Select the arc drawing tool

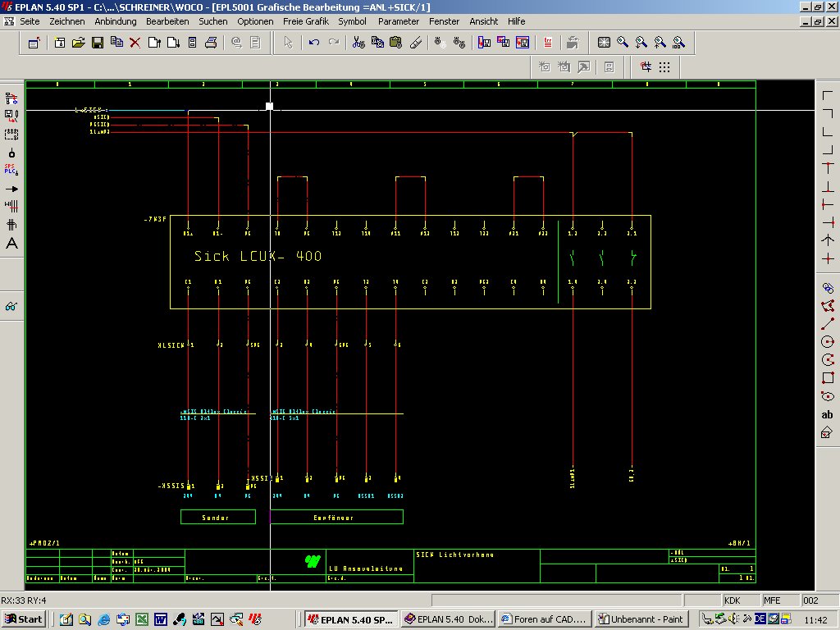tap(827, 359)
